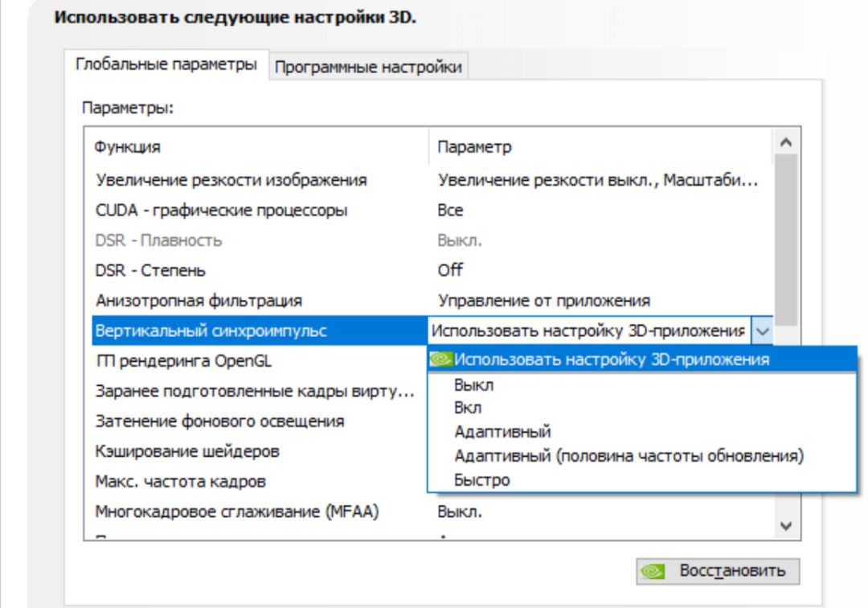Select Затенение фонового освещения row
Image resolution: width=868 pixels, height=608 pixels.
point(260,421)
